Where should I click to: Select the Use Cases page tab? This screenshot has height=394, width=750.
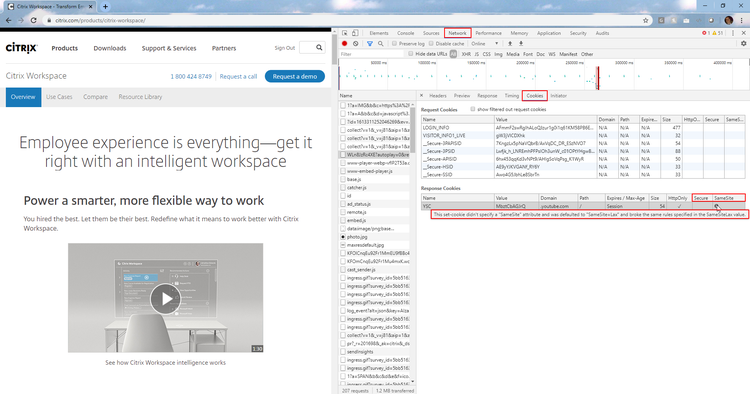[x=59, y=97]
